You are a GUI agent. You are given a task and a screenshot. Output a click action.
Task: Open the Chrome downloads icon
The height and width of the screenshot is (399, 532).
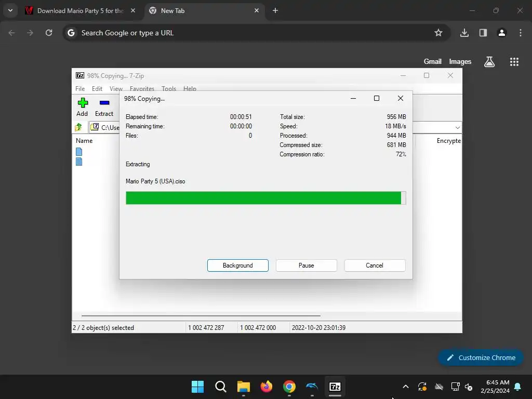pyautogui.click(x=464, y=33)
